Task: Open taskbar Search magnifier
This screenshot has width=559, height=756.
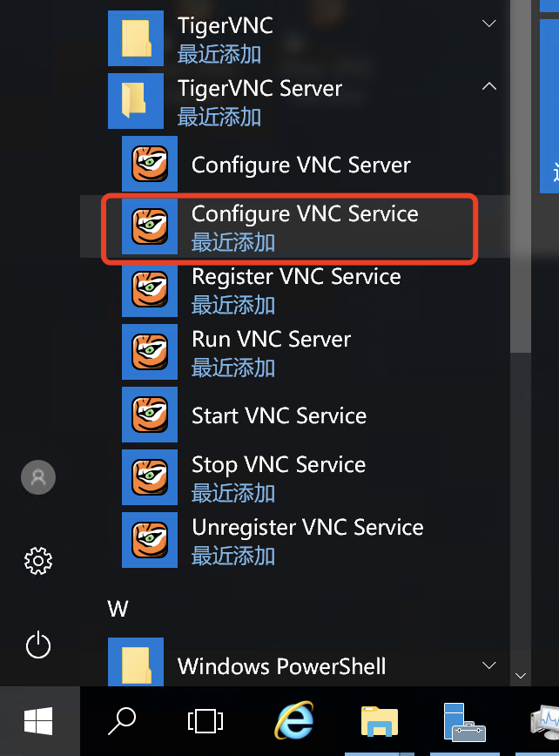Action: click(122, 721)
